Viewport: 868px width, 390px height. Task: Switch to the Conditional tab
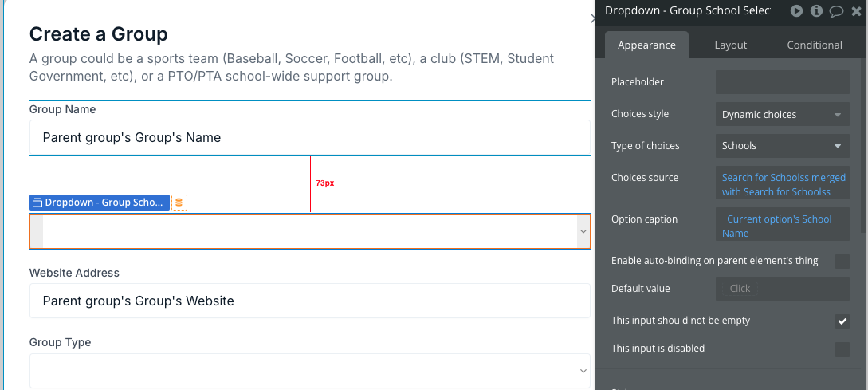pyautogui.click(x=815, y=45)
